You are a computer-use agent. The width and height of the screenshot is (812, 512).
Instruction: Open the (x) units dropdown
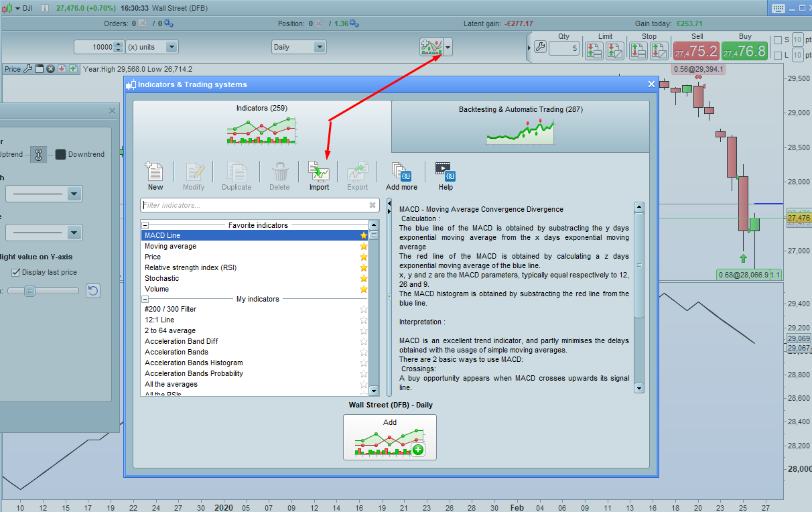point(172,47)
